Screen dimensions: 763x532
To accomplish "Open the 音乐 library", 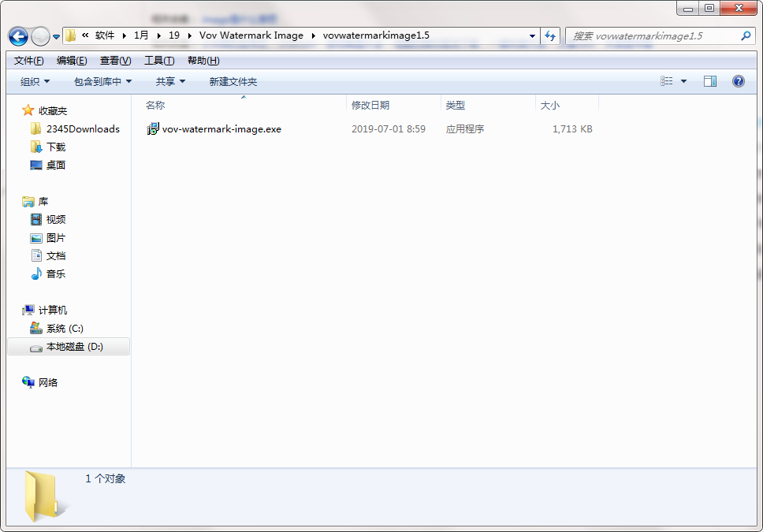I will [56, 274].
